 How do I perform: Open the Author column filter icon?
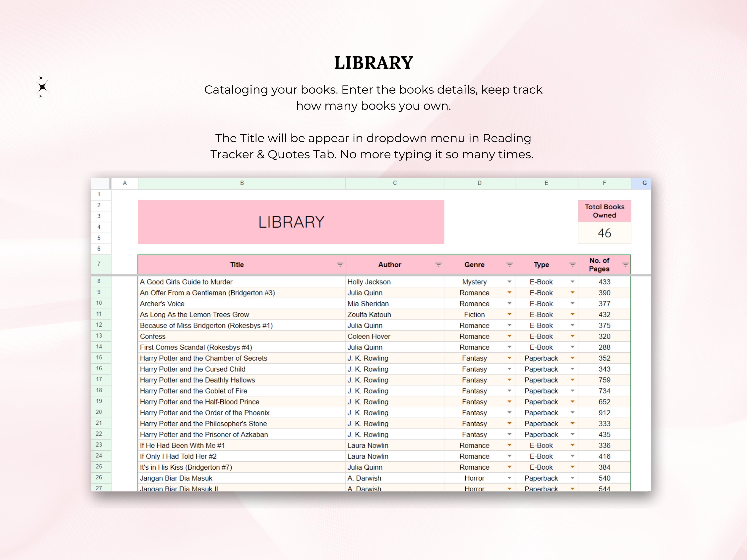tap(438, 265)
